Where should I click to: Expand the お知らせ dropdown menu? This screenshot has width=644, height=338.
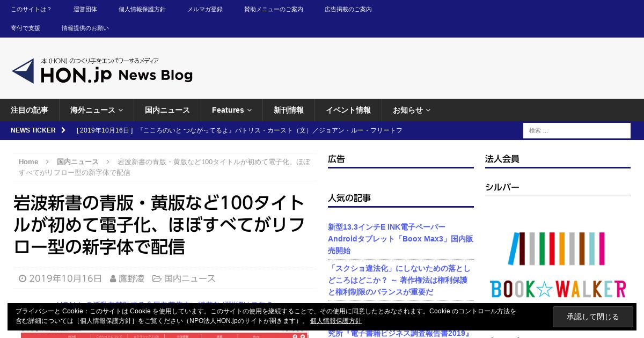pos(412,110)
